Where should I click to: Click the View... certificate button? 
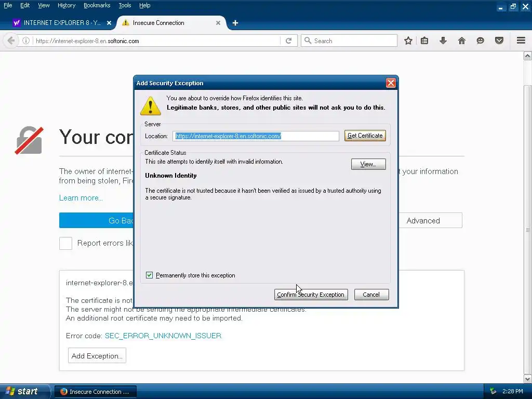tap(368, 164)
